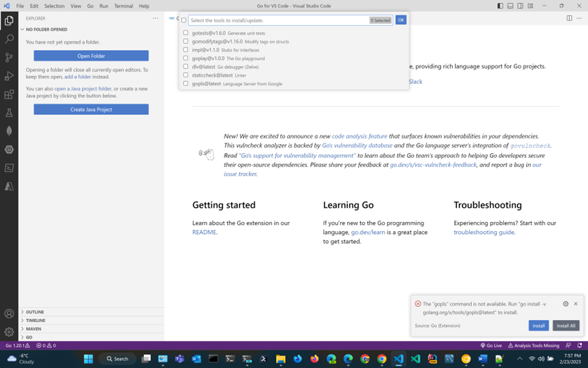Expand the Maven section
This screenshot has height=368, width=588.
91,328
